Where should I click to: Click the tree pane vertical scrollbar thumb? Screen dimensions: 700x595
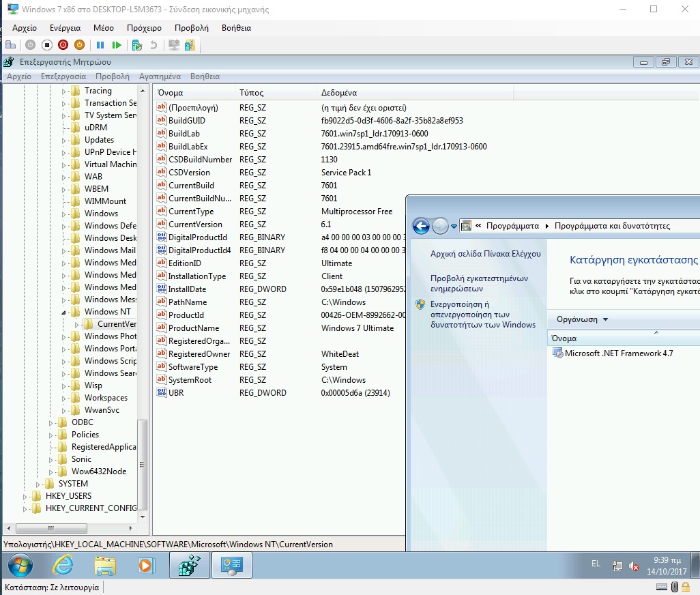tap(143, 464)
